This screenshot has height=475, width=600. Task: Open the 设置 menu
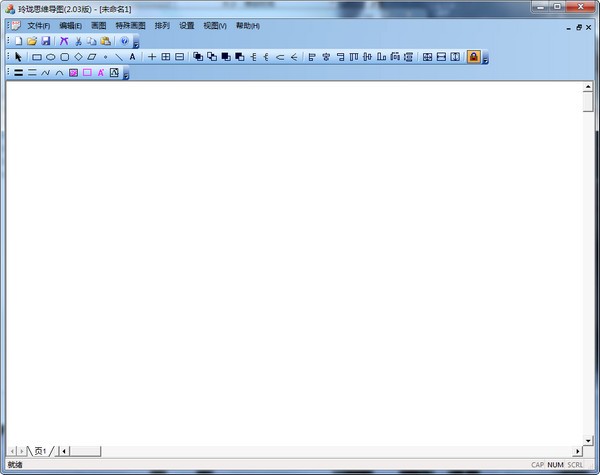point(187,25)
